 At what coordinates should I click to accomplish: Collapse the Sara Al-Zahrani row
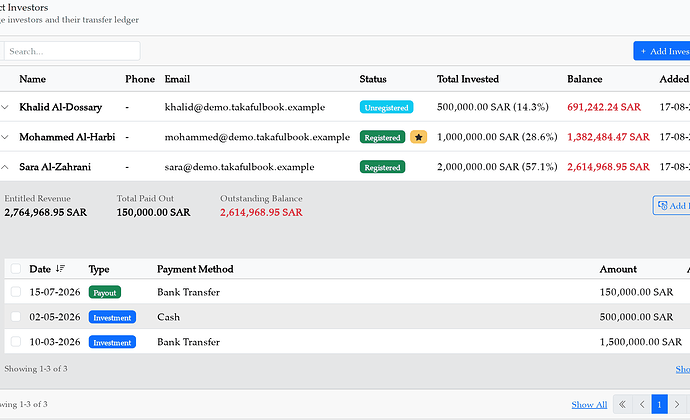pyautogui.click(x=5, y=167)
